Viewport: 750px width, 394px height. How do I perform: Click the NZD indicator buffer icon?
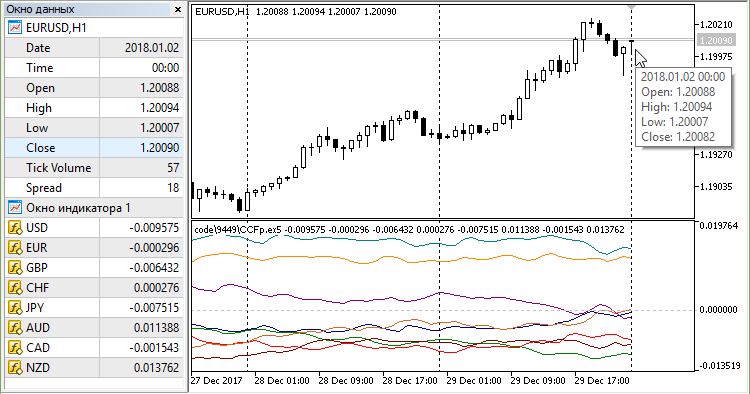click(15, 368)
